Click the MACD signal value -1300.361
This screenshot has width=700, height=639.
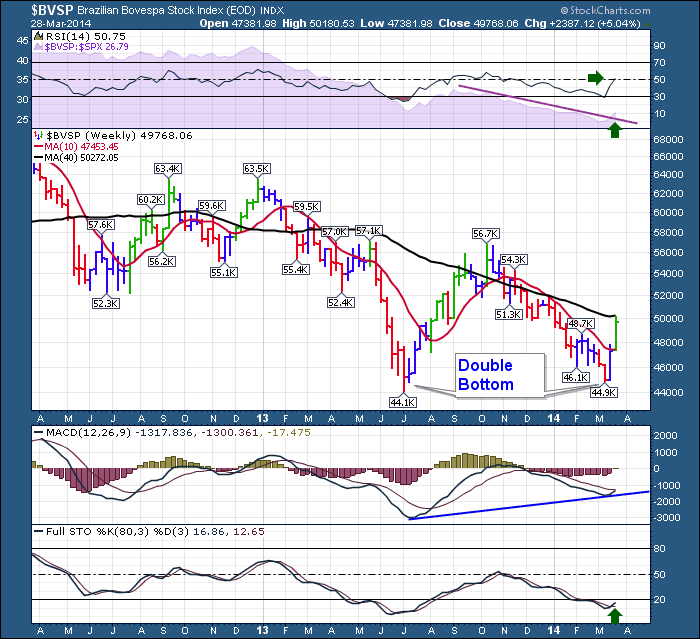point(229,432)
